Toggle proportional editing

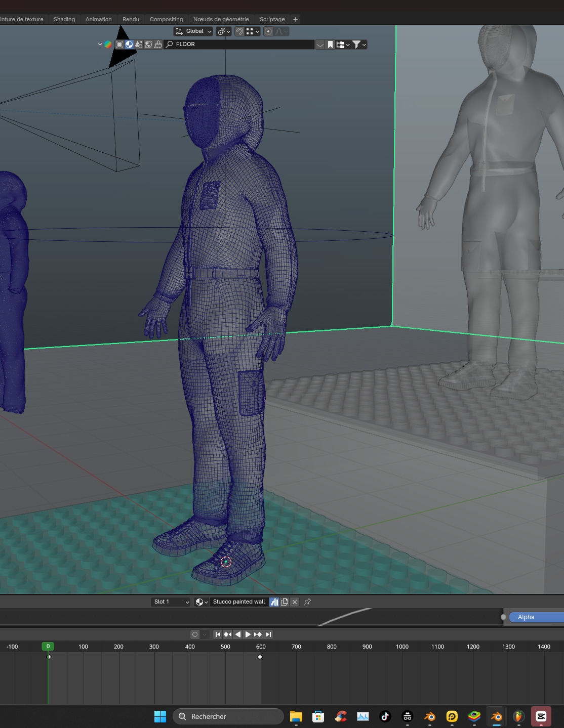pos(268,31)
